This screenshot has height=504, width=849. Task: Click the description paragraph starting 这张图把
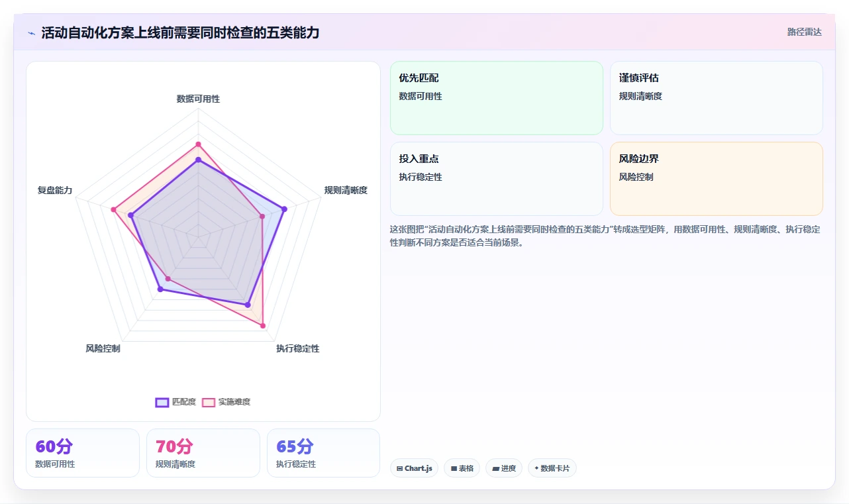[606, 236]
